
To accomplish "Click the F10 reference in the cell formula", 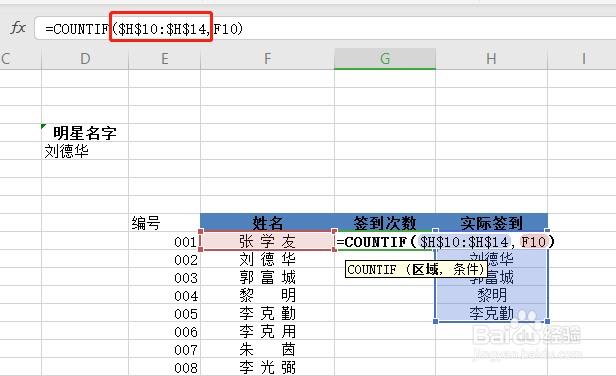I will click(x=533, y=241).
